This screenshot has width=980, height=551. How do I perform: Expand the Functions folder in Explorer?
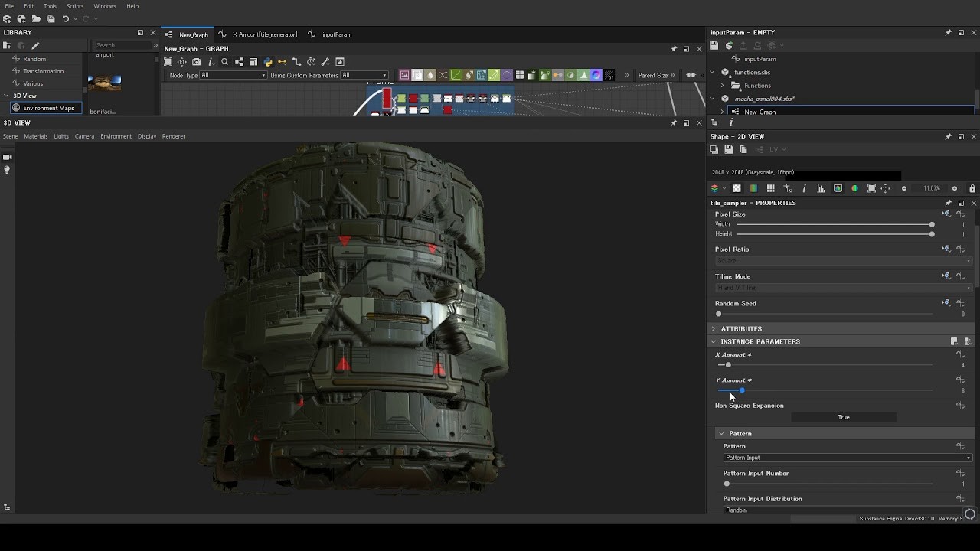(x=722, y=86)
